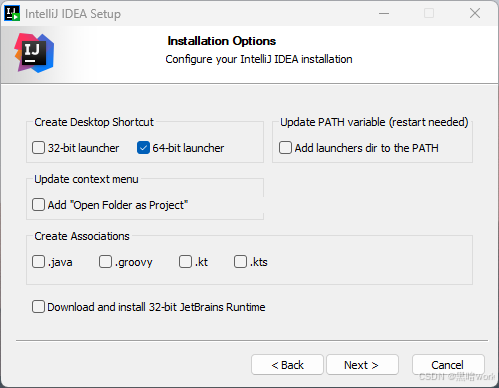The image size is (499, 388).
Task: Minimize the IntelliJ IDEA Setup window
Action: pos(384,13)
